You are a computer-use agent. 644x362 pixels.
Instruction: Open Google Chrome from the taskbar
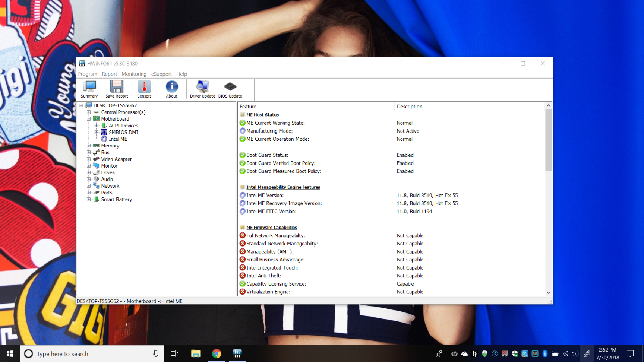(217, 353)
